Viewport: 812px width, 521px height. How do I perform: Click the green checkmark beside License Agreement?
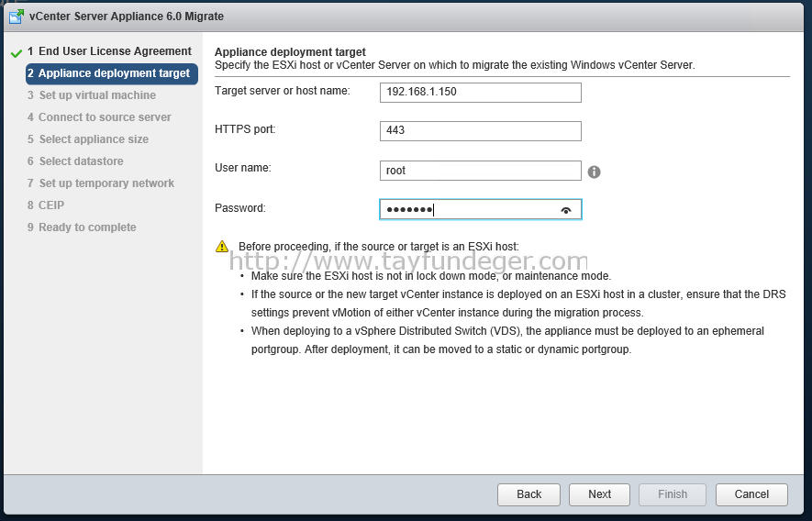coord(17,53)
